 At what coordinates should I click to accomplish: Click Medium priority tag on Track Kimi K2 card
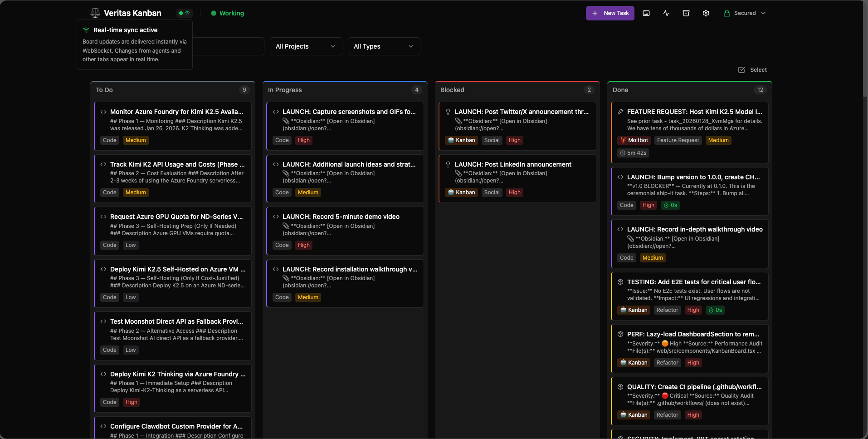[x=136, y=192]
